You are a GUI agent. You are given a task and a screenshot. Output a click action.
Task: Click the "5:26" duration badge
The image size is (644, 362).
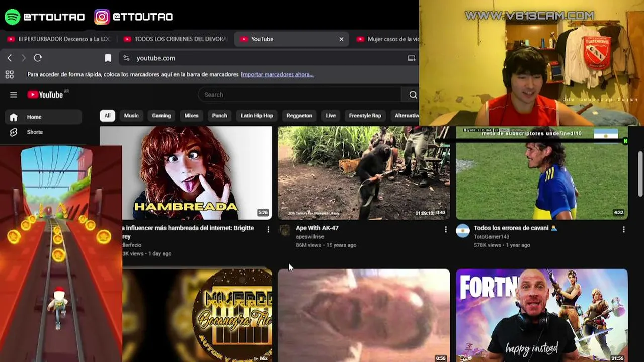(263, 213)
